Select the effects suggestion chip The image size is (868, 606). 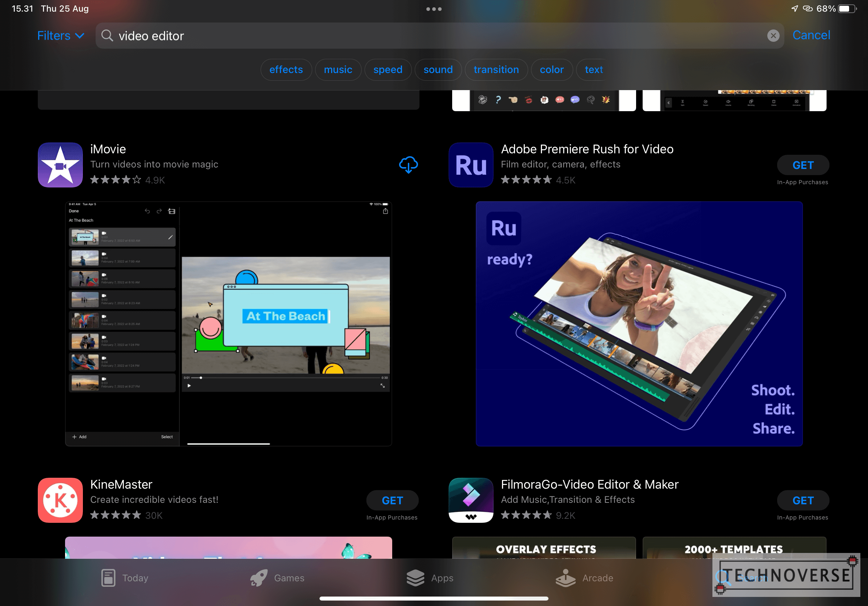pyautogui.click(x=286, y=69)
